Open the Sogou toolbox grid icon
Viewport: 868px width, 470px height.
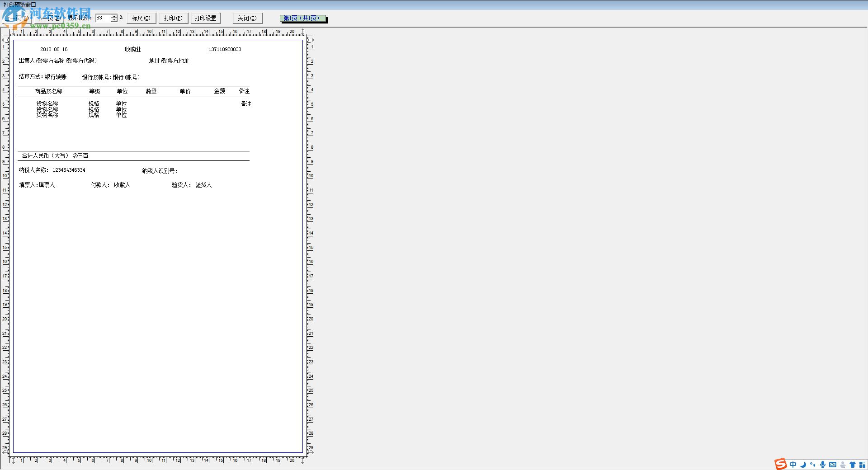click(863, 465)
